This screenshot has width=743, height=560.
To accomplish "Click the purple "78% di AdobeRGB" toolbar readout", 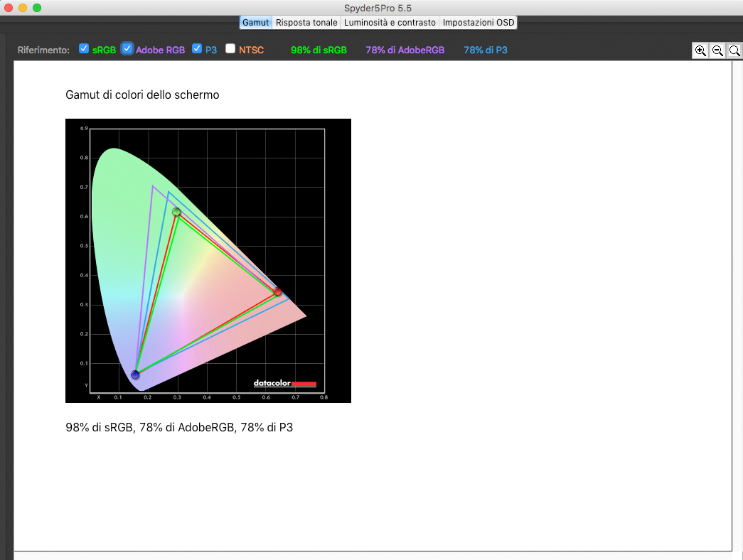I will pyautogui.click(x=405, y=50).
